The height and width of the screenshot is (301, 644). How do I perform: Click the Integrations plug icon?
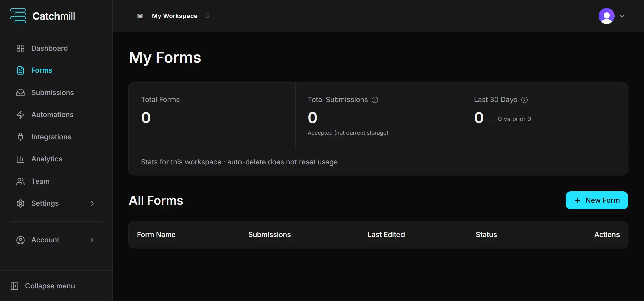[x=20, y=137]
